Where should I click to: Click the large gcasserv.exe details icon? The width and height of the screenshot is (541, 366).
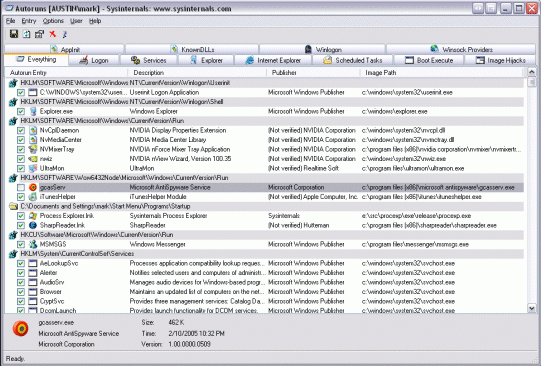coord(20,329)
